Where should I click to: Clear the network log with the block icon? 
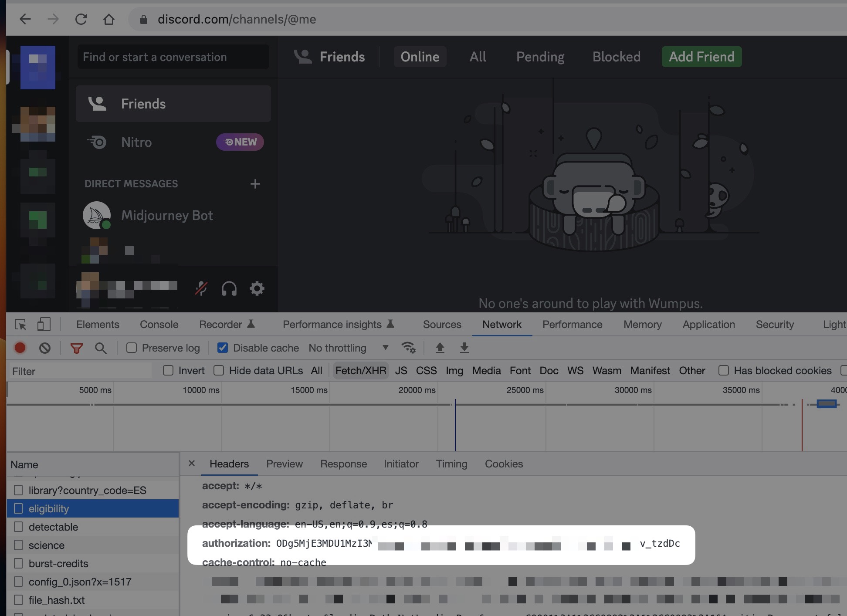click(45, 348)
